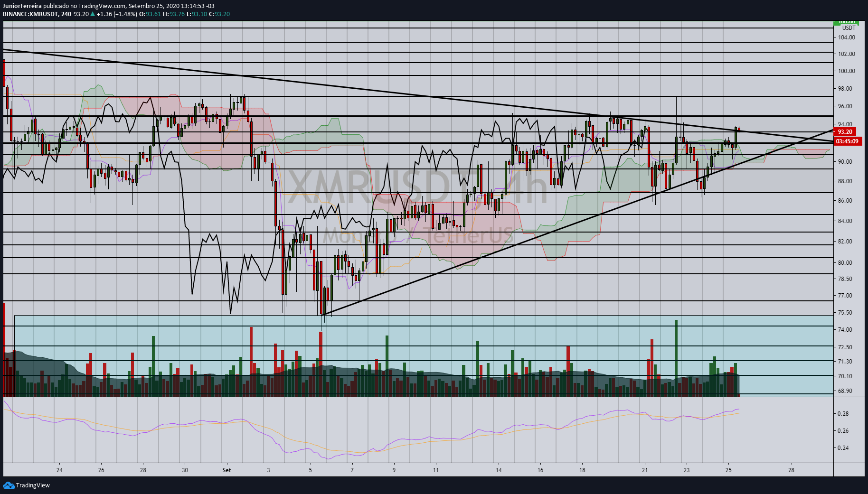Click the TradingView cloud logo icon

(x=9, y=485)
